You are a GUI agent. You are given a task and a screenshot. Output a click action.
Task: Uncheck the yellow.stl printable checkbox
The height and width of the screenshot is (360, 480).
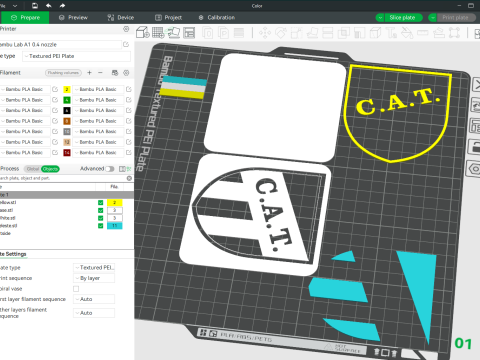pos(100,203)
